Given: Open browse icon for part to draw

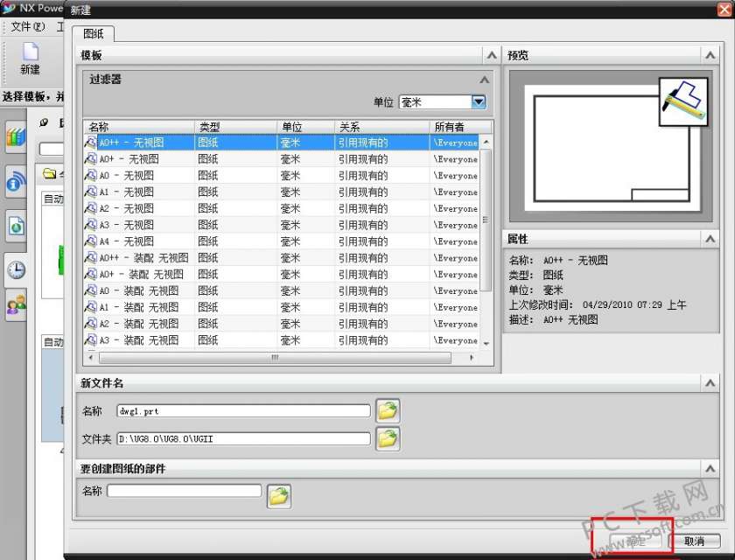Looking at the screenshot, I should (x=279, y=496).
